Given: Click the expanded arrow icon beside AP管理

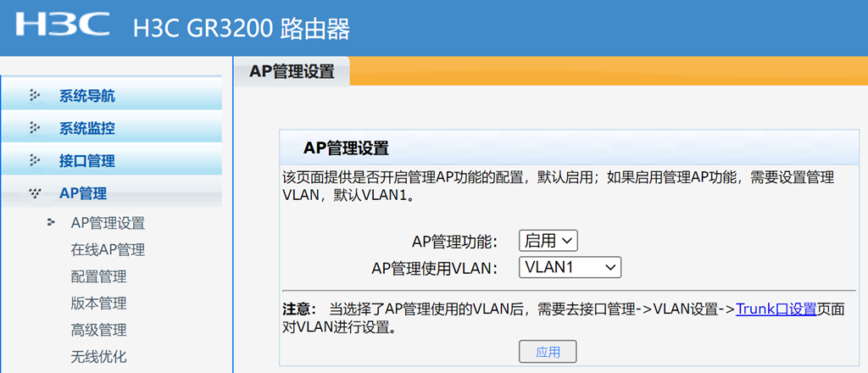Looking at the screenshot, I should (x=34, y=193).
